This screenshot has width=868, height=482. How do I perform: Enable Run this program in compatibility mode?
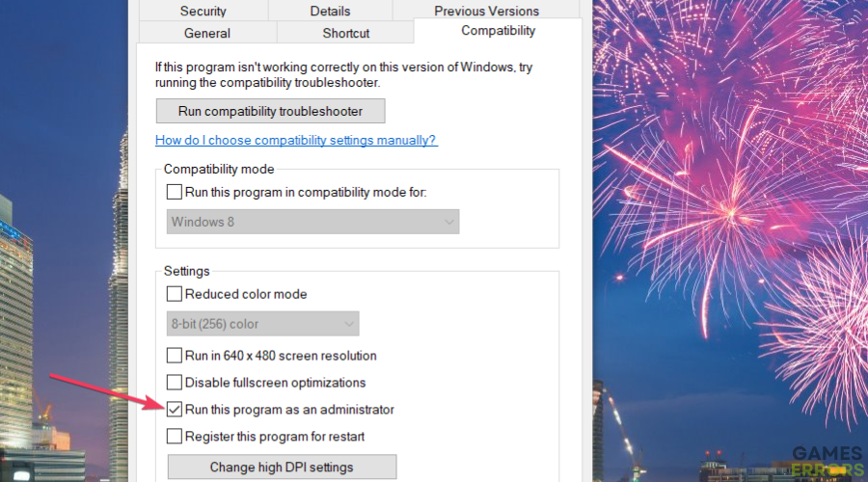175,192
